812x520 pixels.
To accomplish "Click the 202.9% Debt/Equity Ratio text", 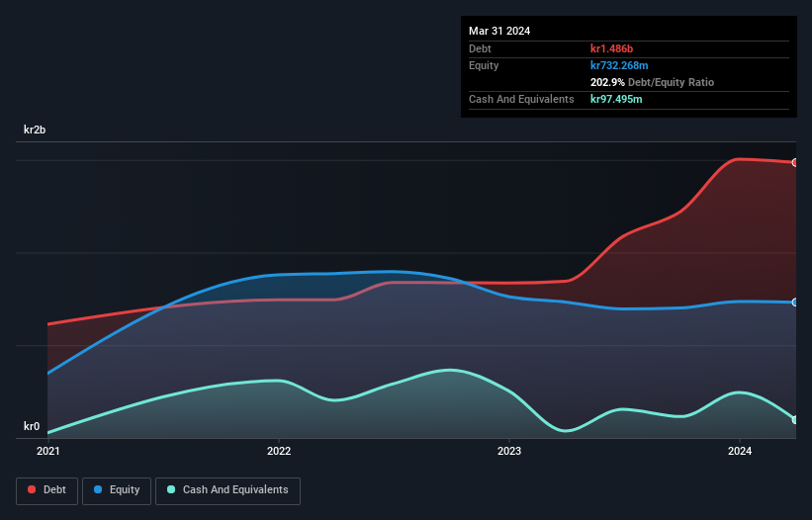I will click(x=652, y=82).
